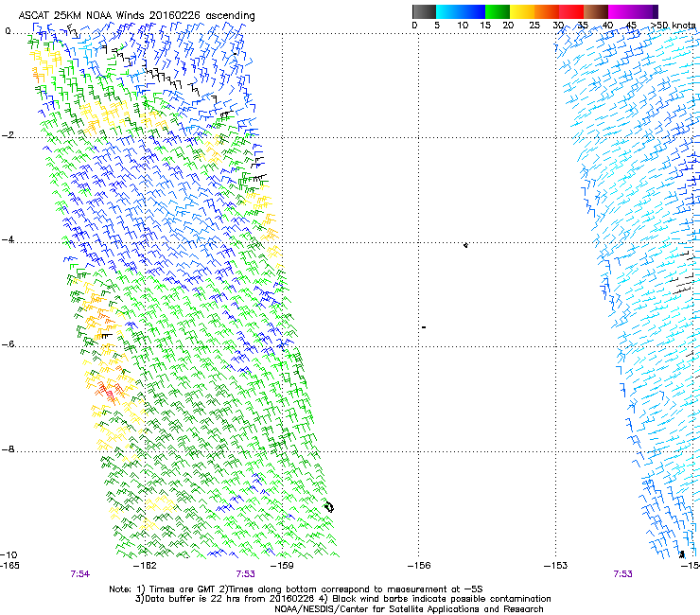Image resolution: width=700 pixels, height=615 pixels.
Task: Click the "-10" latitude axis label
Action: click(x=9, y=555)
